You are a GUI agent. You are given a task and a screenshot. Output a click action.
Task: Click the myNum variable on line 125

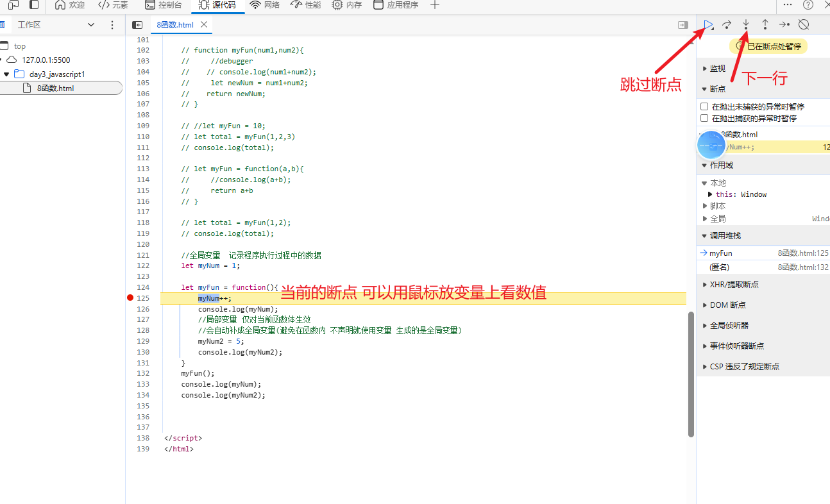208,298
